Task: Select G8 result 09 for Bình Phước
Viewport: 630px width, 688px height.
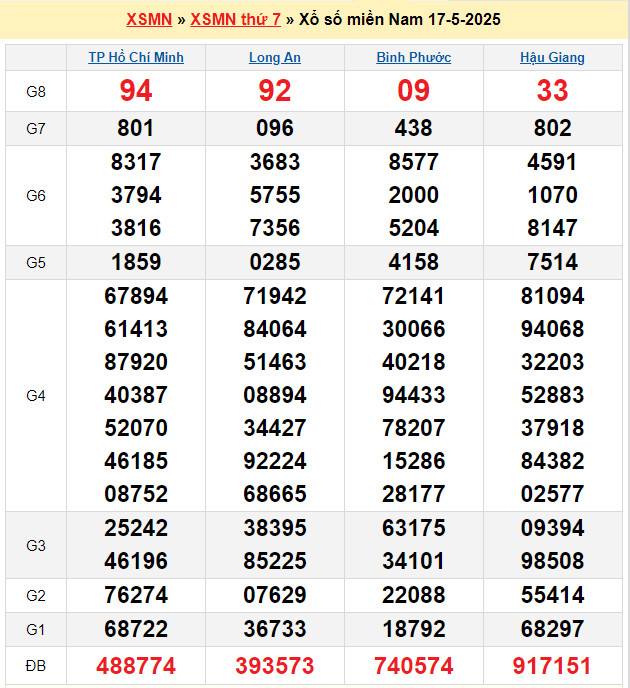Action: point(414,91)
